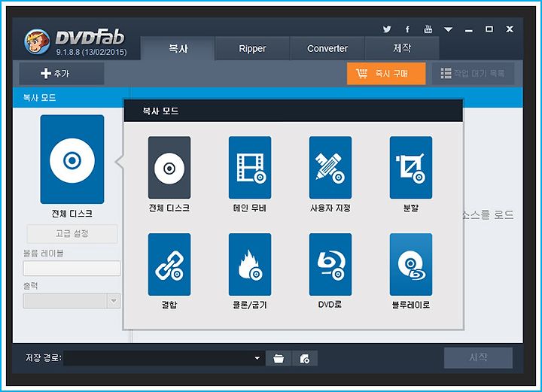
Task: Open the Facebook link icon
Action: click(407, 29)
